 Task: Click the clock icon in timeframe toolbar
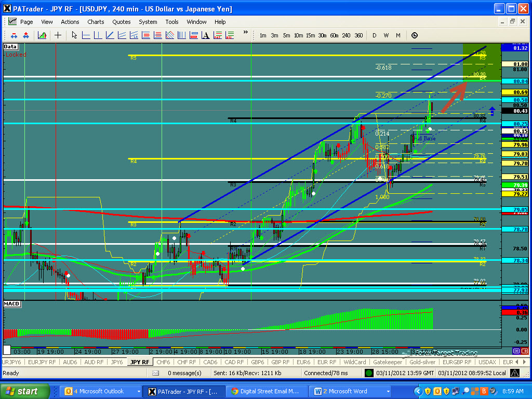pyautogui.click(x=414, y=35)
